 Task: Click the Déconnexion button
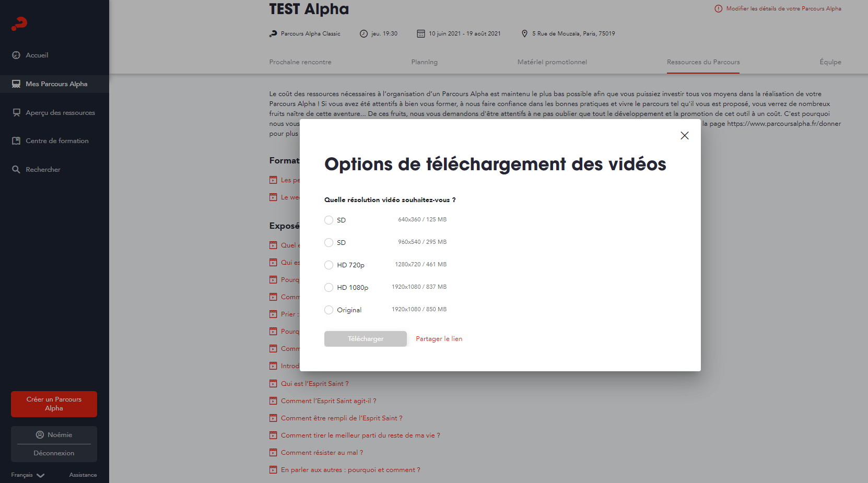click(x=54, y=453)
